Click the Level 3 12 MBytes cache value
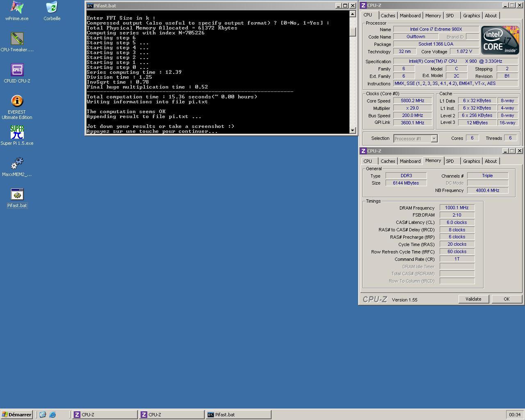This screenshot has height=420, width=525. (x=477, y=123)
